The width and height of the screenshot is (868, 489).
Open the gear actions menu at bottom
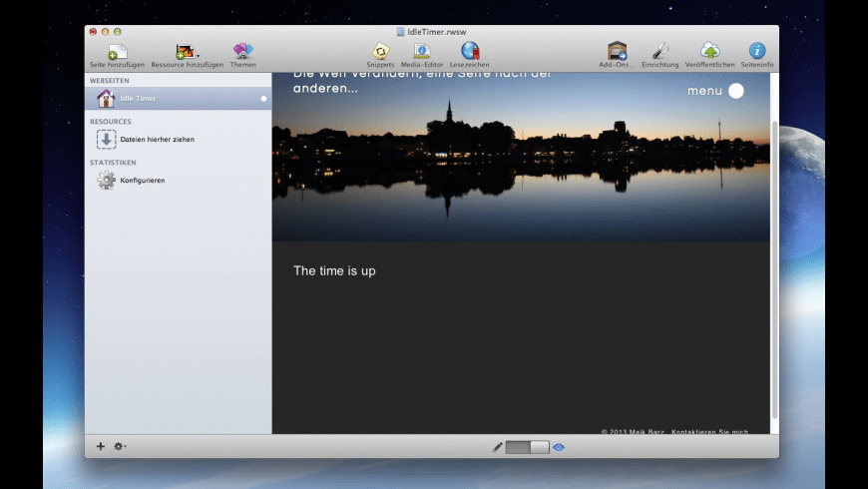pos(120,446)
